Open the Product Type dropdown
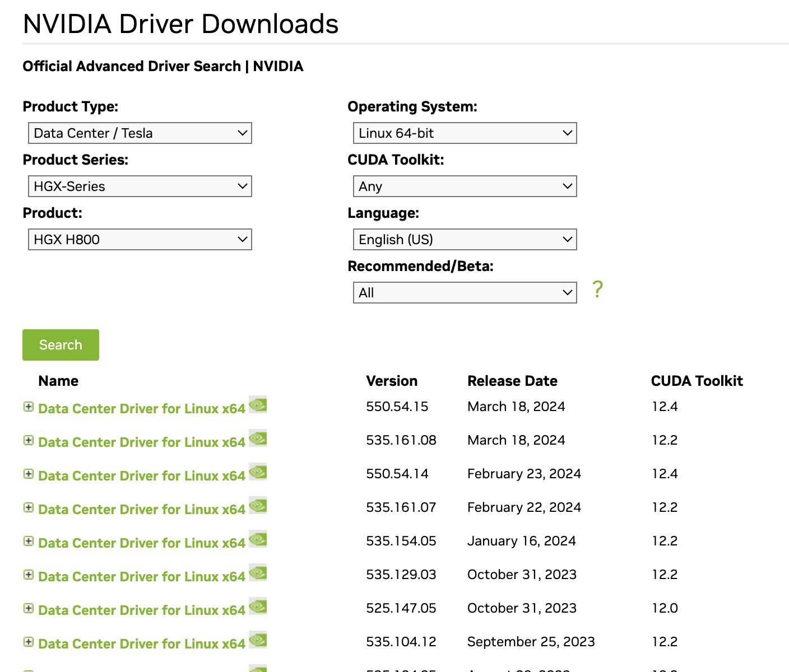789x672 pixels. [x=140, y=133]
